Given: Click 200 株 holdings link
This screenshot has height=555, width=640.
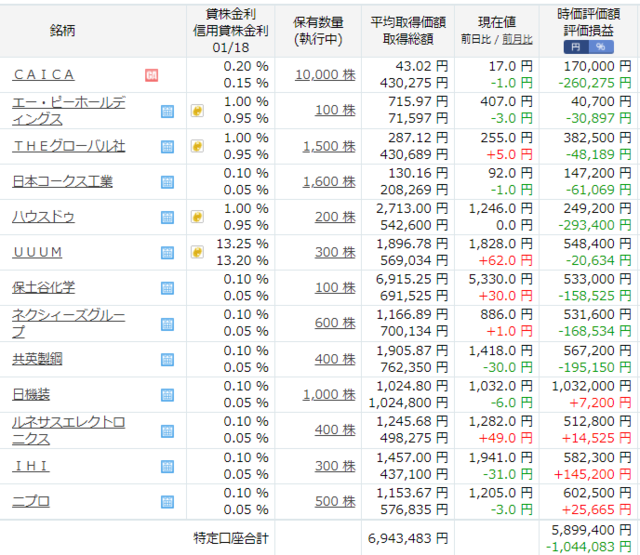Looking at the screenshot, I should click(335, 217).
